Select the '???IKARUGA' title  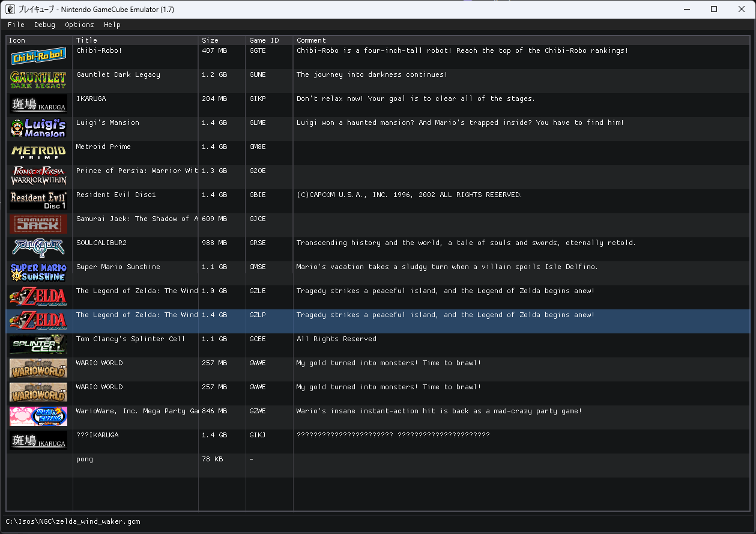pos(97,435)
